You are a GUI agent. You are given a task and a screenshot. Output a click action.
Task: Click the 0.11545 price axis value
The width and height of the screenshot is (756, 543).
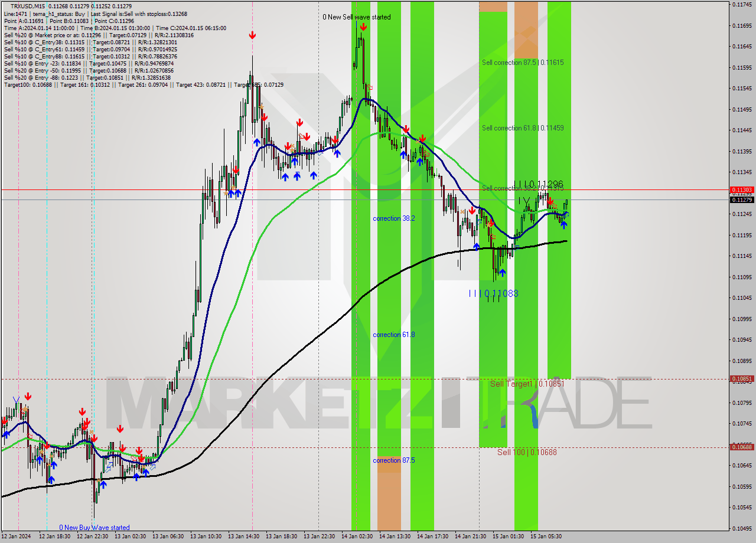coord(742,88)
